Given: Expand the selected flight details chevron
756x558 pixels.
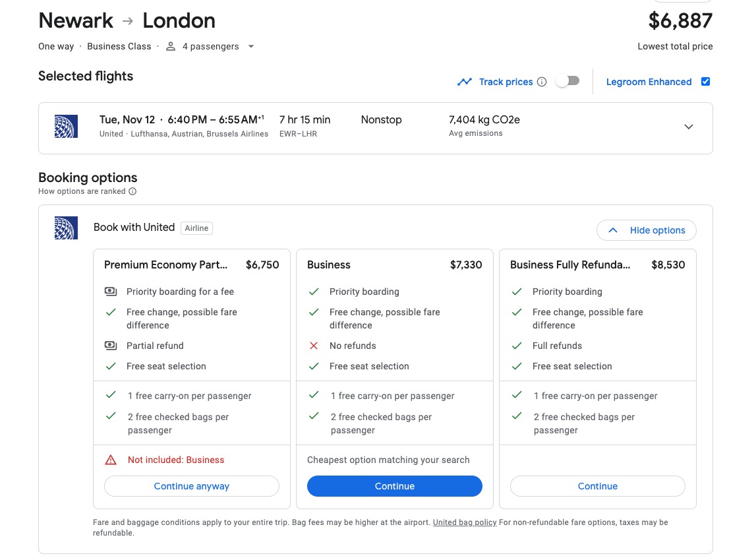Looking at the screenshot, I should click(x=689, y=127).
